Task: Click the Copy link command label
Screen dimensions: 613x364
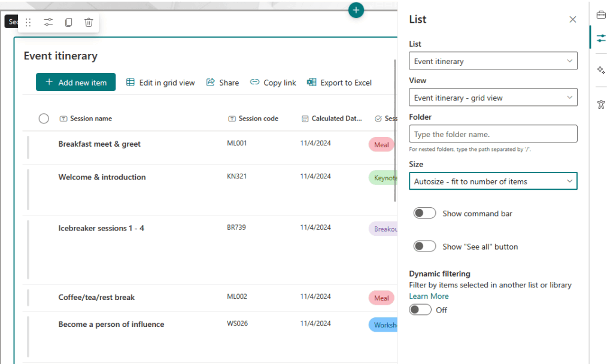Action: 280,83
